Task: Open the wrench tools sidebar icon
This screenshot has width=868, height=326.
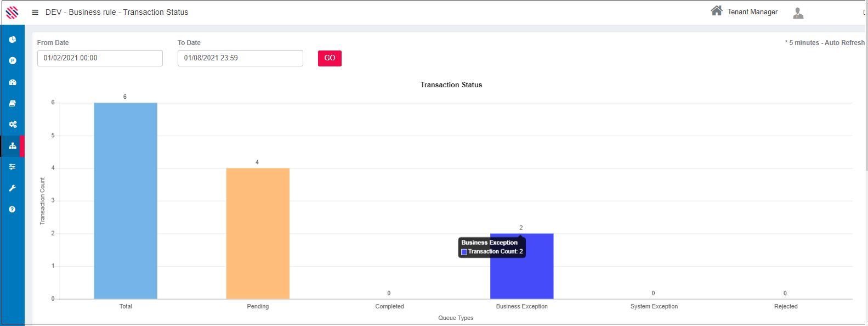Action: (12, 188)
